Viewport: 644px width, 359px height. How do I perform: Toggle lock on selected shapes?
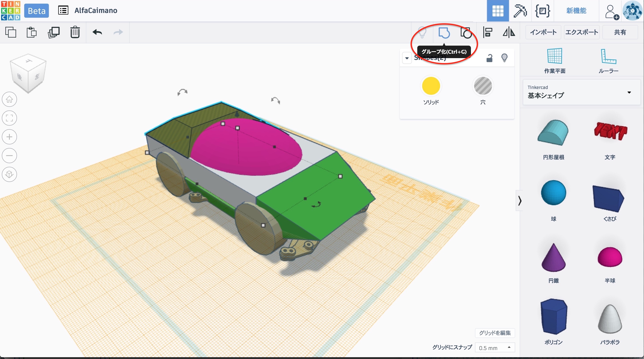[x=489, y=58]
